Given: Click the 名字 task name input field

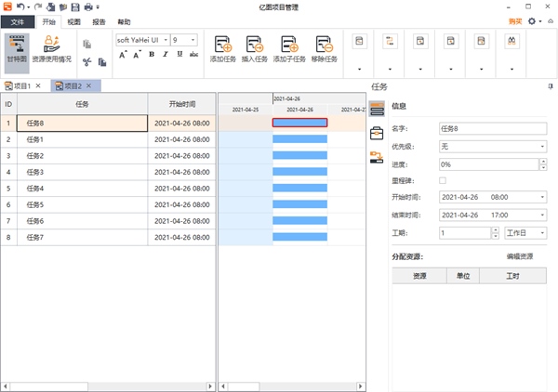Looking at the screenshot, I should [491, 129].
